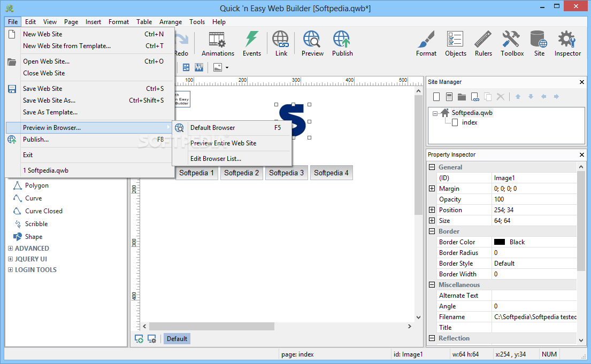Expand the ADVANCED toolbox section
The image size is (591, 364).
pos(11,249)
